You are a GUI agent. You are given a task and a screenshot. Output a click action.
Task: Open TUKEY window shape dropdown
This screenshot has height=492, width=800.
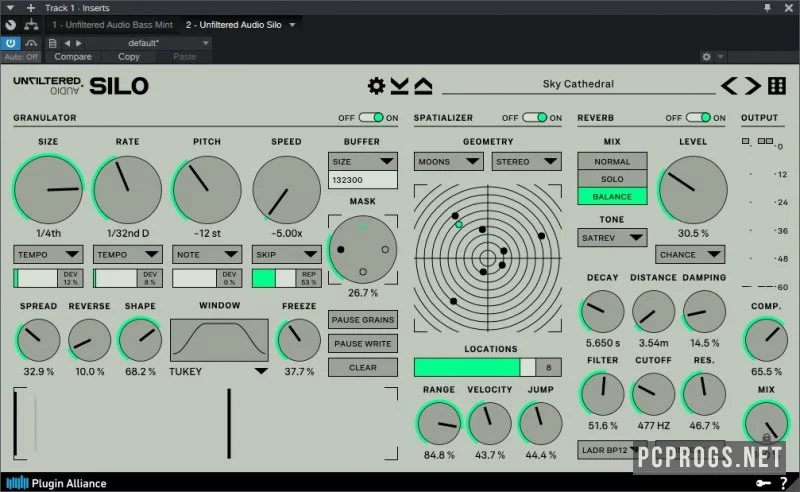(x=219, y=372)
